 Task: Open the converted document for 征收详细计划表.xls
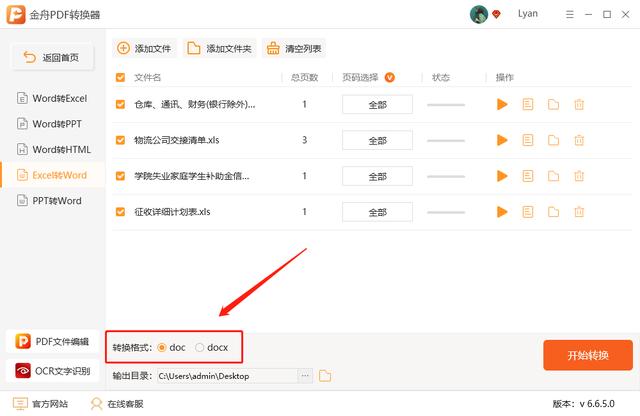pyautogui.click(x=528, y=212)
